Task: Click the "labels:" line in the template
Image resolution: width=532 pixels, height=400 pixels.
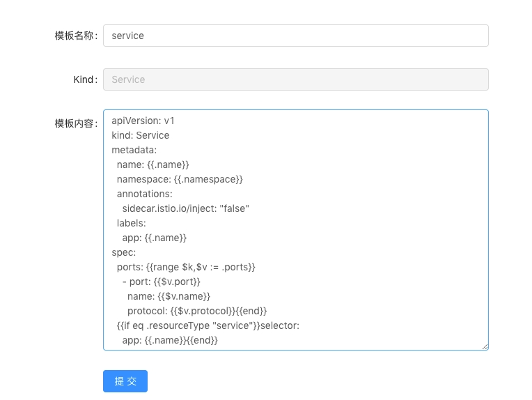Action: 131,223
